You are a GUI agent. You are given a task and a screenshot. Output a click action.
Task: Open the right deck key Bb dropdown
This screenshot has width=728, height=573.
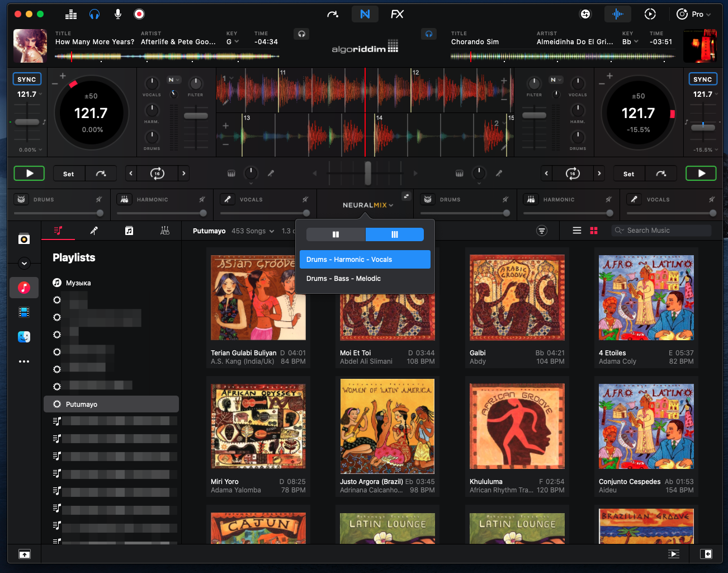630,42
